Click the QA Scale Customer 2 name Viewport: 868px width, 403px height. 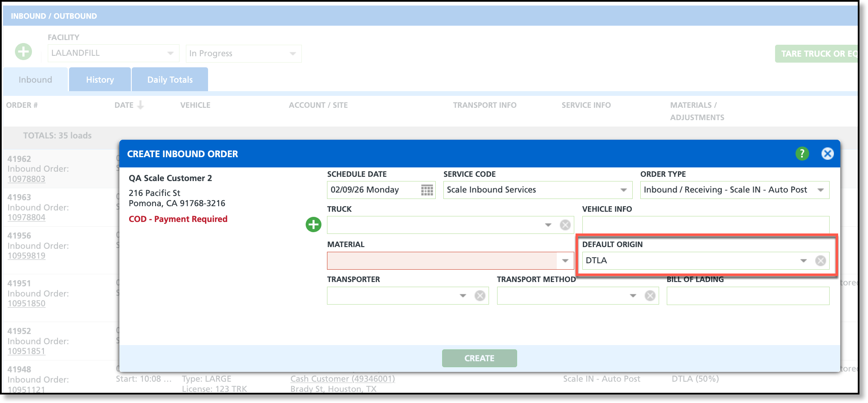[171, 178]
